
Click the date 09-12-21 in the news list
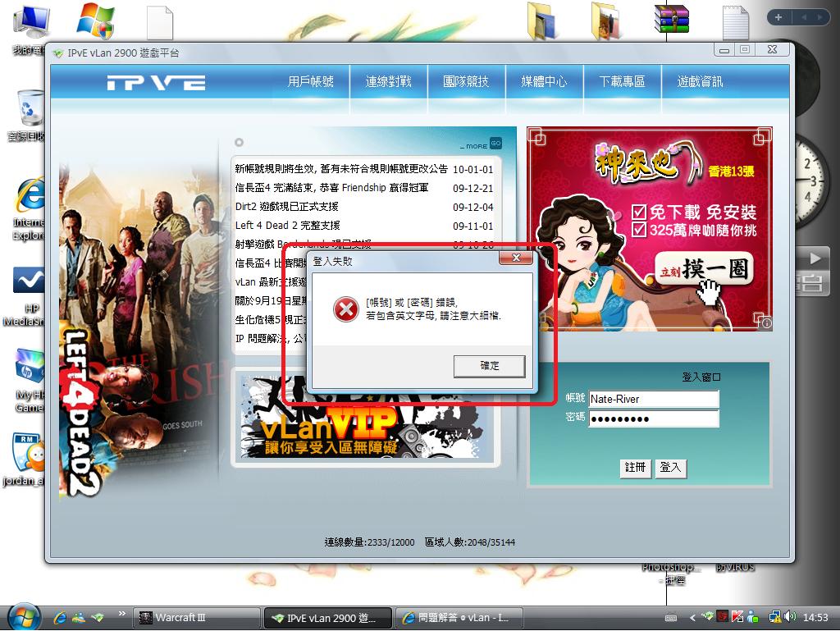pos(472,188)
